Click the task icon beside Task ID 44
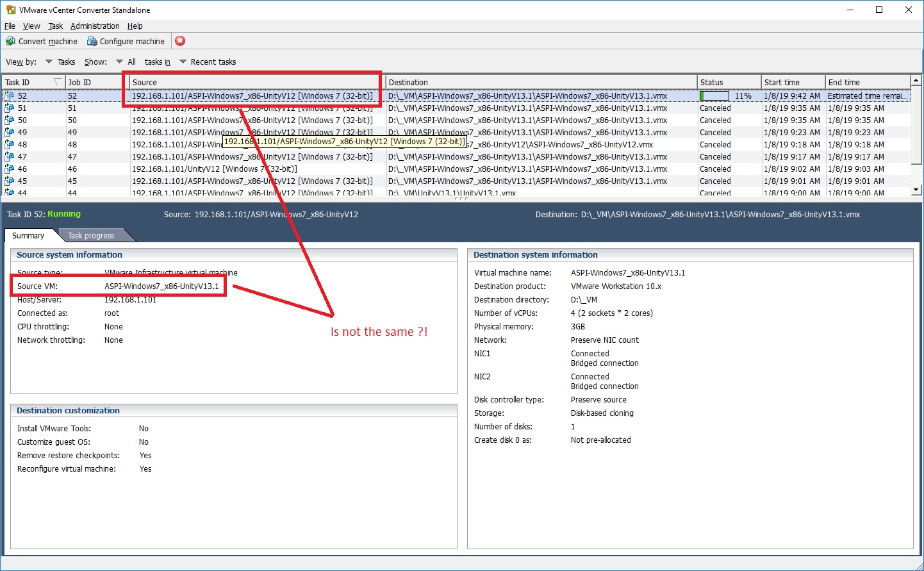924x571 pixels. click(10, 193)
